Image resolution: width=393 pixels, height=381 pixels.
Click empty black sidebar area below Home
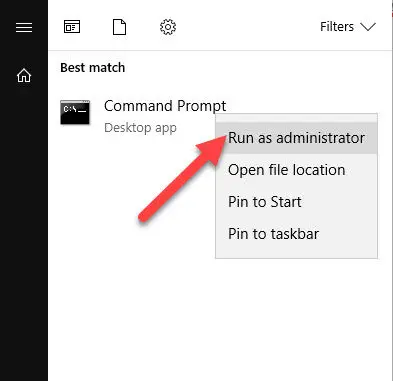click(x=24, y=233)
